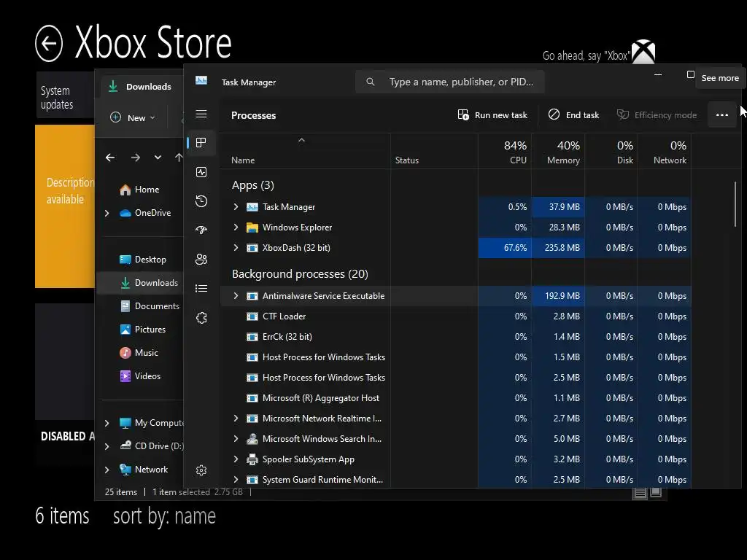This screenshot has width=747, height=560.
Task: Expand the Task Manager process row
Action: click(x=236, y=206)
